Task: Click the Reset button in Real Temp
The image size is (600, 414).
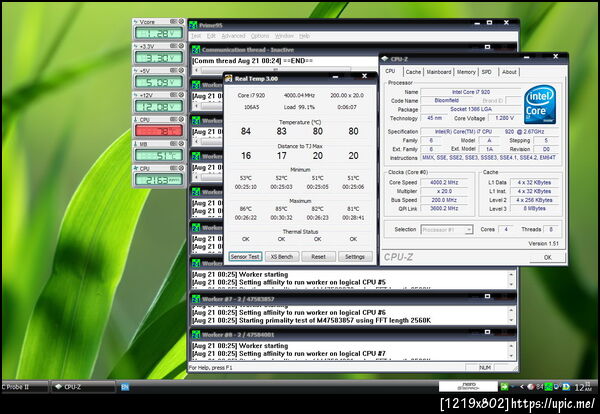Action: pos(318,257)
